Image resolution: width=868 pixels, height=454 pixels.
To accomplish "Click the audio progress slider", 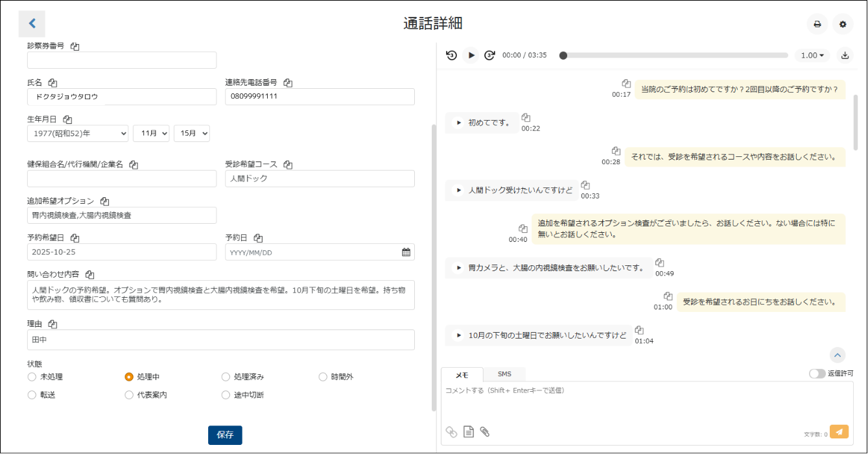I will click(674, 56).
